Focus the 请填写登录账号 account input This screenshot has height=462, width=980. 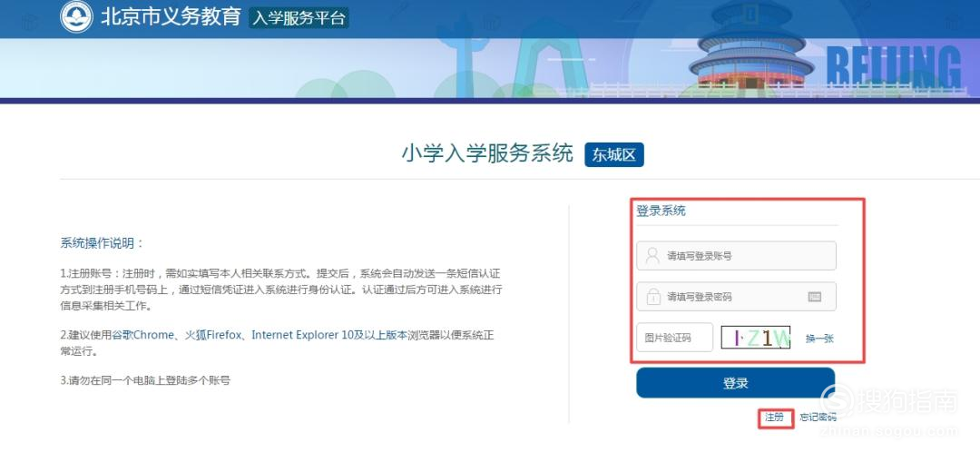(736, 256)
